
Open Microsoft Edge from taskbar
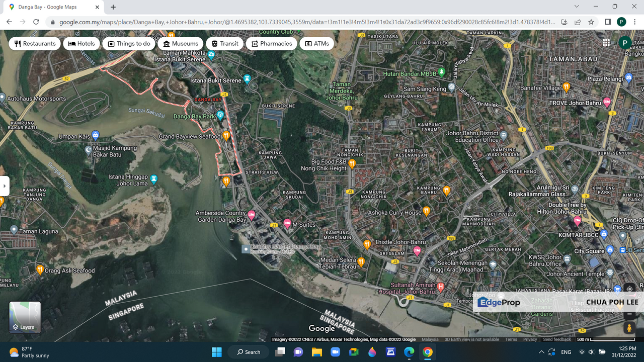click(x=409, y=352)
